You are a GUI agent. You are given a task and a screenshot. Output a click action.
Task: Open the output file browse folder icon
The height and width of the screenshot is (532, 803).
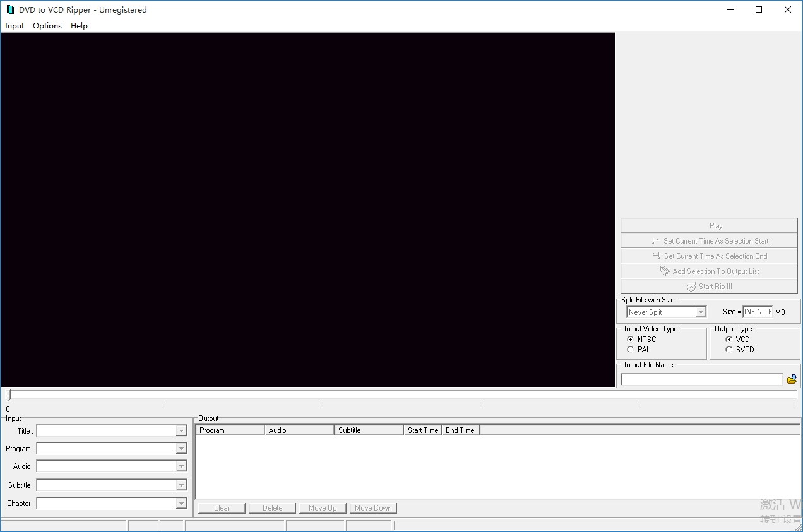[x=792, y=379]
